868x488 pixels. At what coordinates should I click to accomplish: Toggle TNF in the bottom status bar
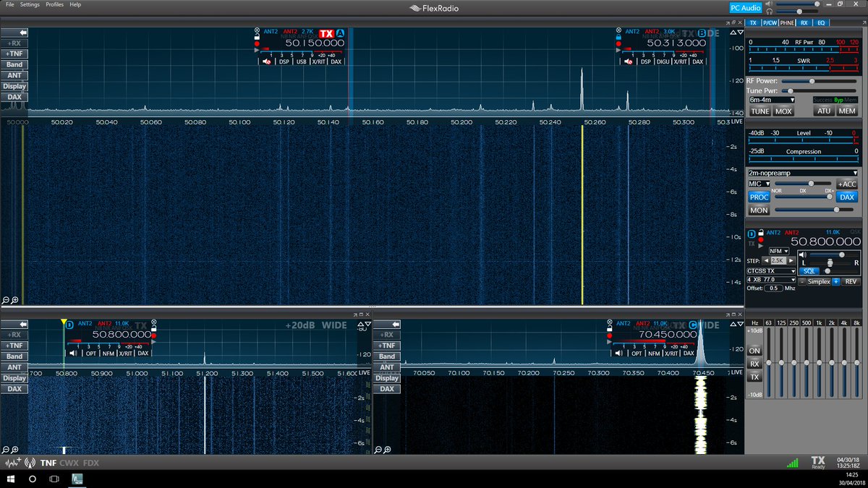pyautogui.click(x=48, y=463)
